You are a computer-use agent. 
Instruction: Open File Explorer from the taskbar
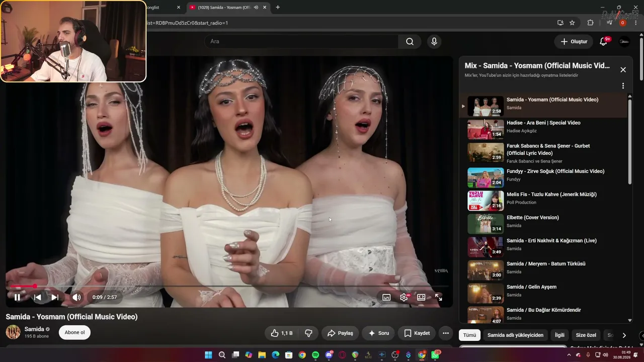pyautogui.click(x=262, y=355)
